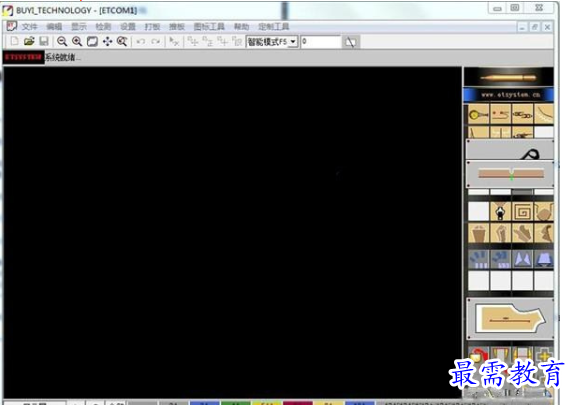Click the golden pencil banner

(x=509, y=77)
